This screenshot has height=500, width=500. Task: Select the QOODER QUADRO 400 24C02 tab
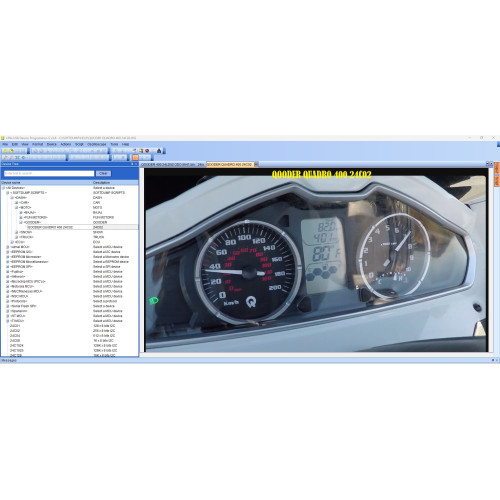click(x=229, y=165)
